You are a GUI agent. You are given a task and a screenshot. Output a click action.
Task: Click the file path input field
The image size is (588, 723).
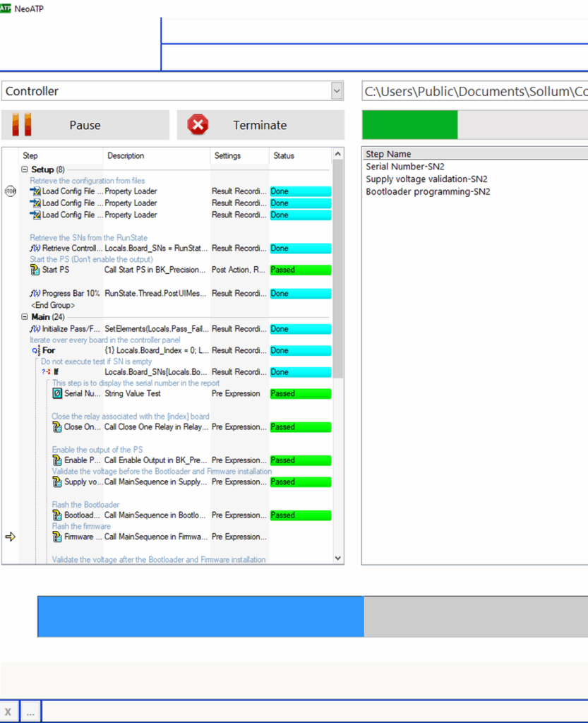475,91
